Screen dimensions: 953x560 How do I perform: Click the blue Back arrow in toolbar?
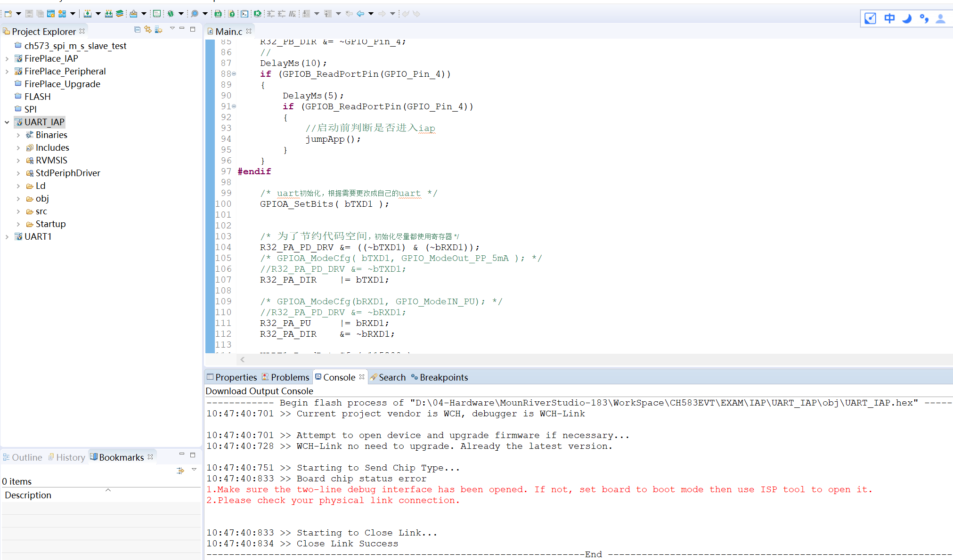point(360,14)
